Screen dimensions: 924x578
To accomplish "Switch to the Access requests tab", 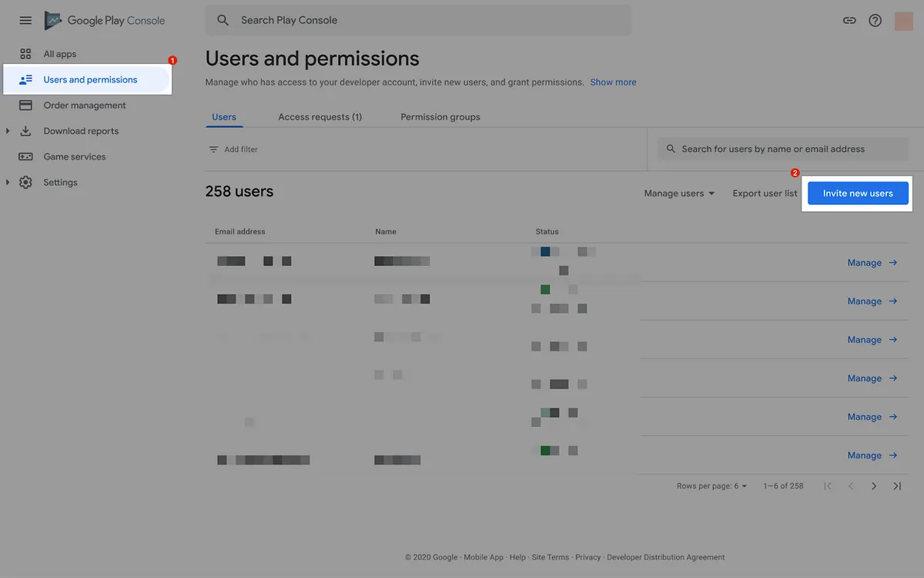I will (x=320, y=117).
